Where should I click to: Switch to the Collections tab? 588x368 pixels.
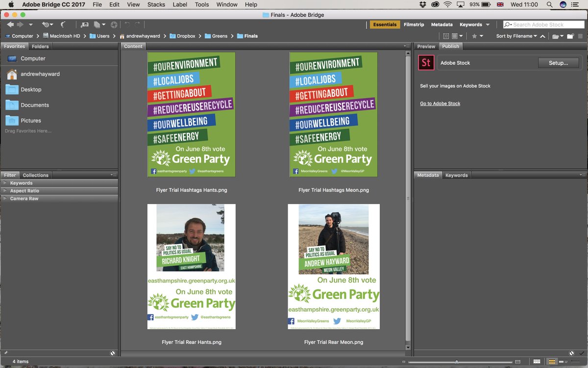click(36, 175)
